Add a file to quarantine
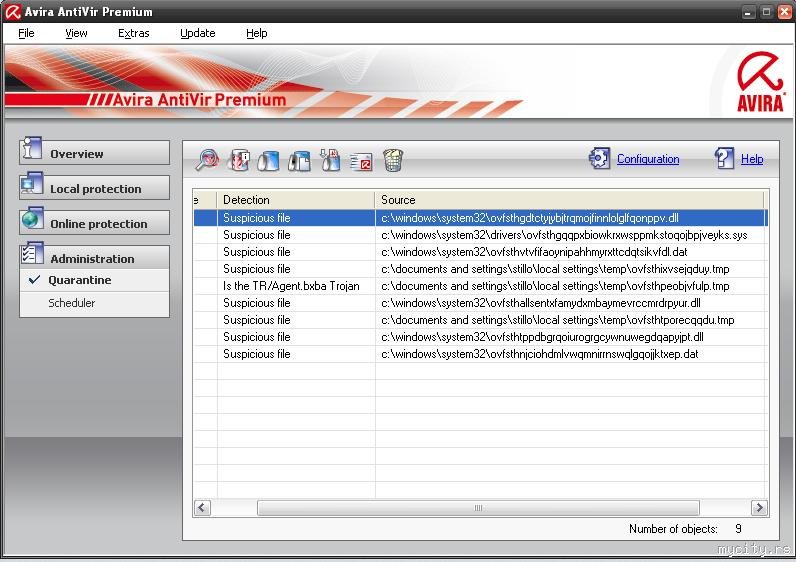Viewport: 796px width, 562px height. pos(330,160)
